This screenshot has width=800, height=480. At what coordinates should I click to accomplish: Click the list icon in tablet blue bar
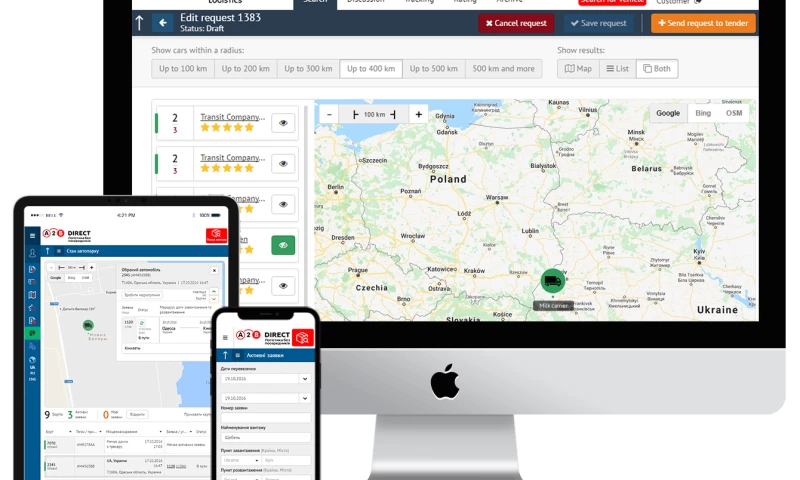[x=59, y=251]
